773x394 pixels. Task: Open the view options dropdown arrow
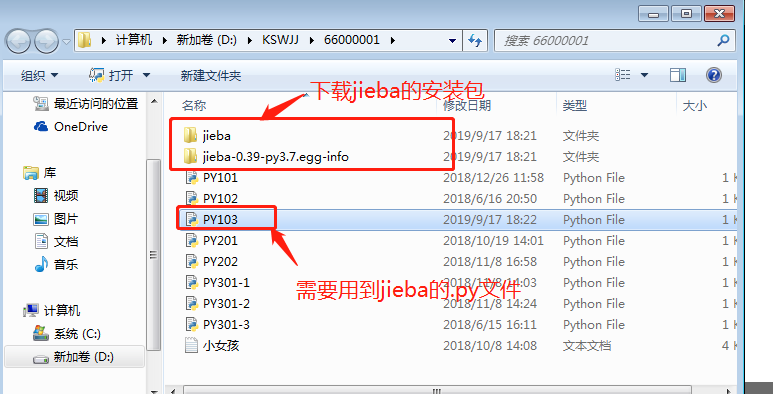[644, 75]
